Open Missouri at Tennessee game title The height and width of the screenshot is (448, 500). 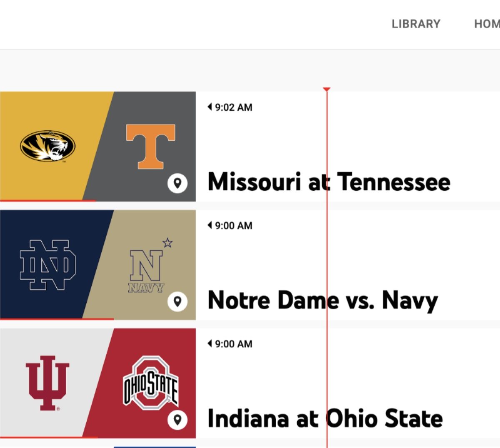[x=329, y=182]
